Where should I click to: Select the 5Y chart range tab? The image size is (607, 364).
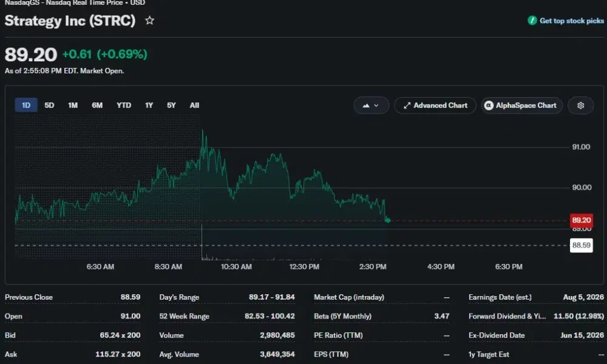[x=171, y=105]
